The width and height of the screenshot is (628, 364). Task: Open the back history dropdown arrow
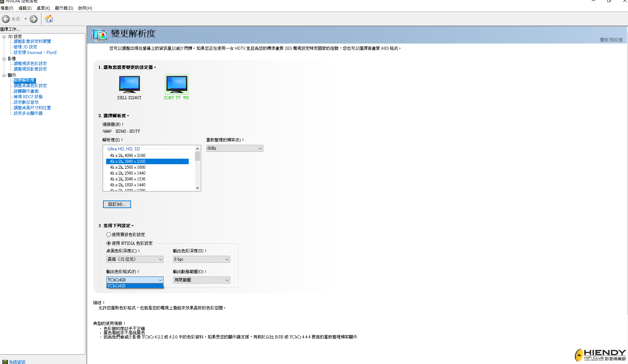click(26, 19)
